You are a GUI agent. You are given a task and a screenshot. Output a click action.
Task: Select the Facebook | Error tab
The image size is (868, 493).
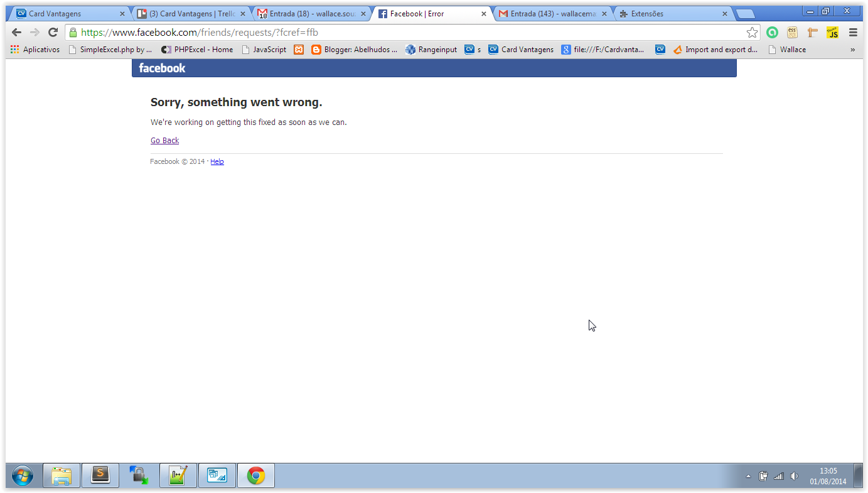coord(432,13)
